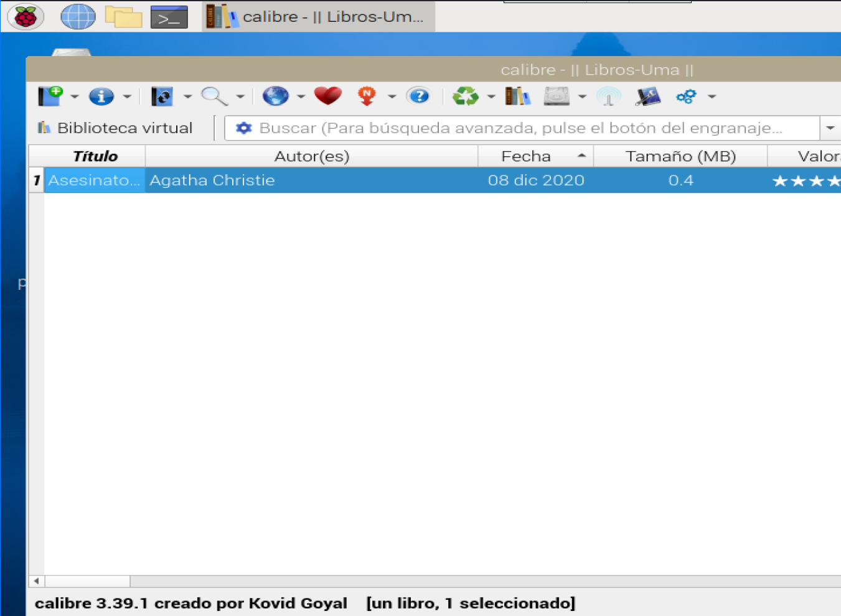Open the Edit book tools icon
The height and width of the screenshot is (616, 841).
[x=648, y=96]
